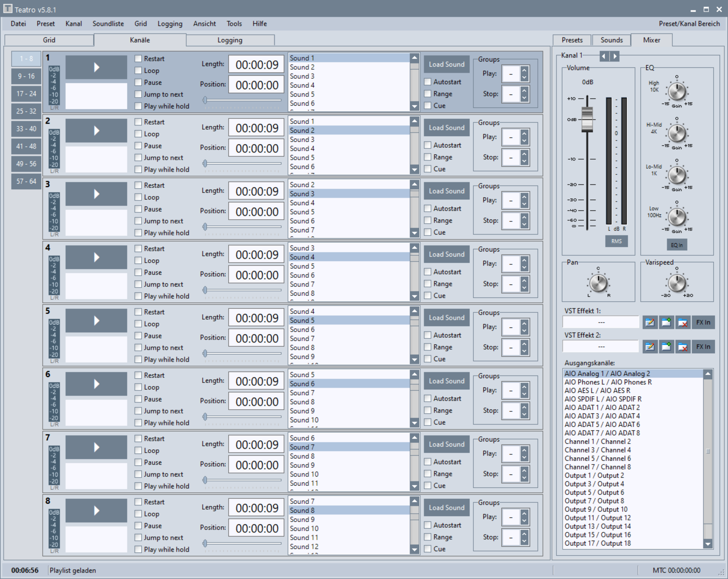Decrease Stop group value on channel 2
The image size is (728, 579).
point(524,161)
